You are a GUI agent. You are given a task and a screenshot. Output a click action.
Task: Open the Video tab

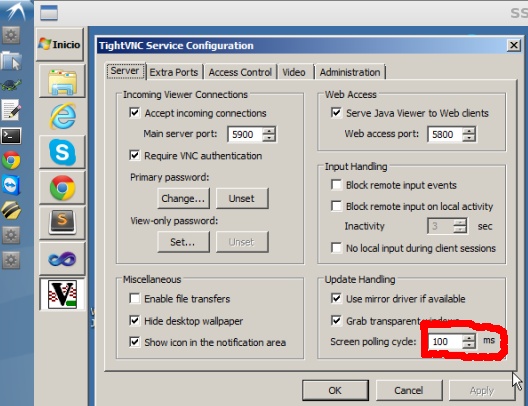tap(294, 72)
